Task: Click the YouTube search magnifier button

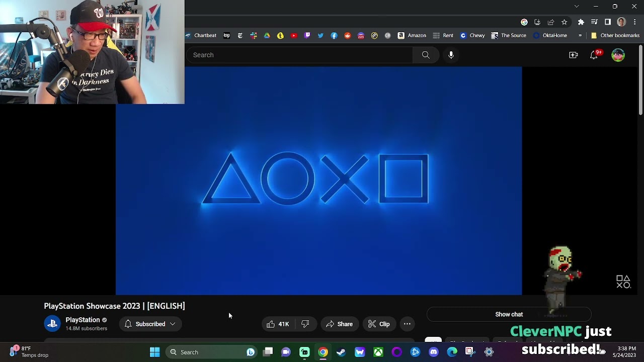Action: pos(426,55)
